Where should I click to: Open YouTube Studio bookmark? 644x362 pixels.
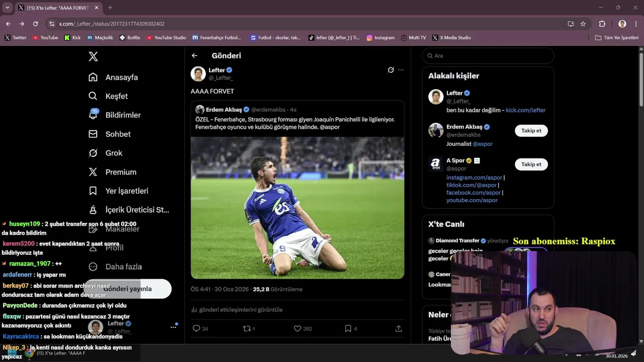coord(166,38)
